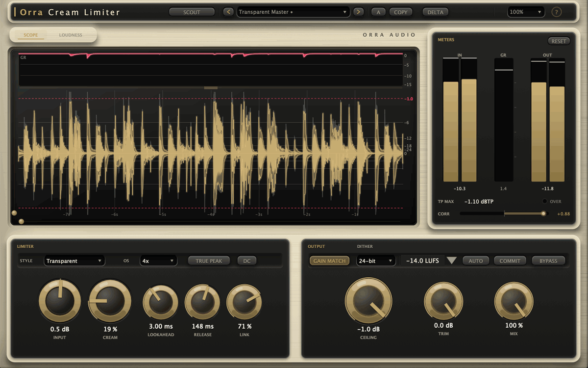The image size is (588, 368).
Task: Load the next preset with the right arrow
Action: pyautogui.click(x=359, y=12)
